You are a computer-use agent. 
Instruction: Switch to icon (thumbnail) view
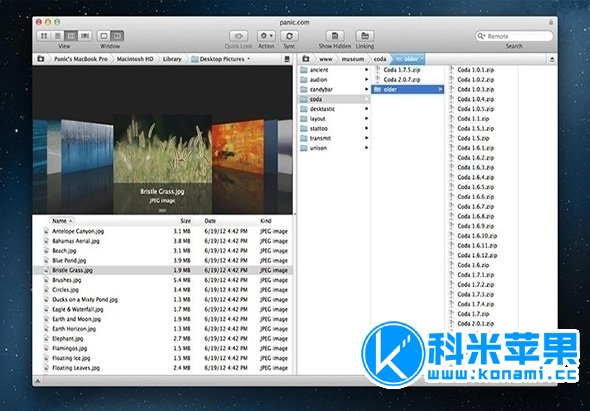44,36
